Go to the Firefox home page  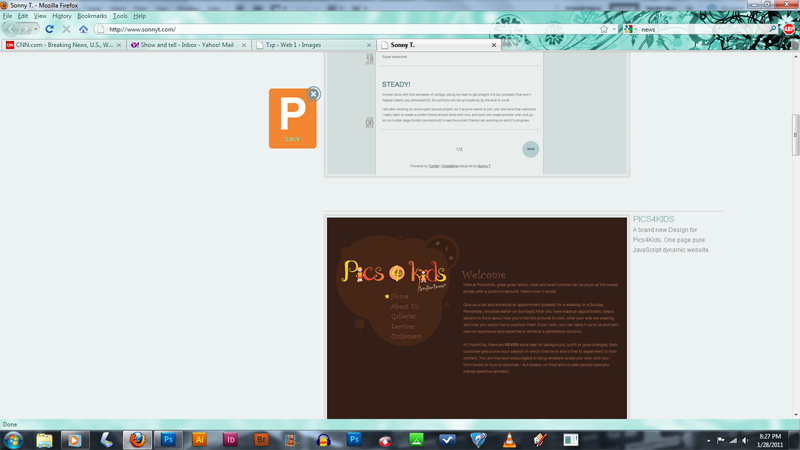(x=83, y=29)
